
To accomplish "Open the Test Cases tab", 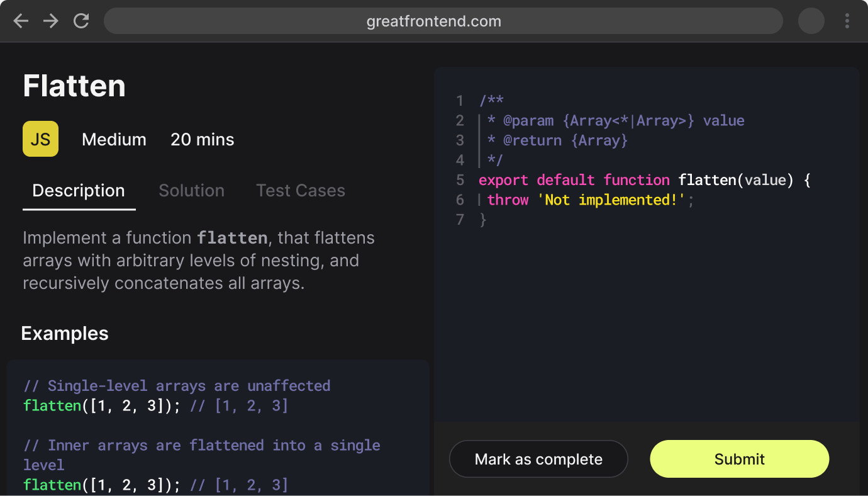I will click(x=301, y=191).
